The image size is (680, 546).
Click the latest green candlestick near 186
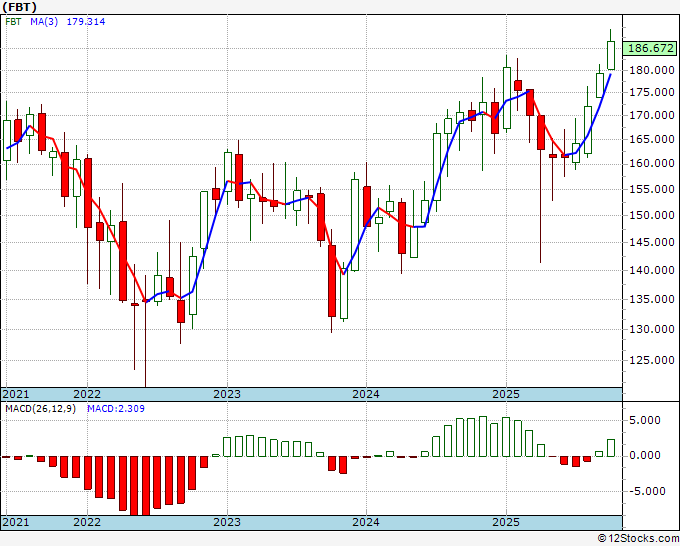click(611, 55)
